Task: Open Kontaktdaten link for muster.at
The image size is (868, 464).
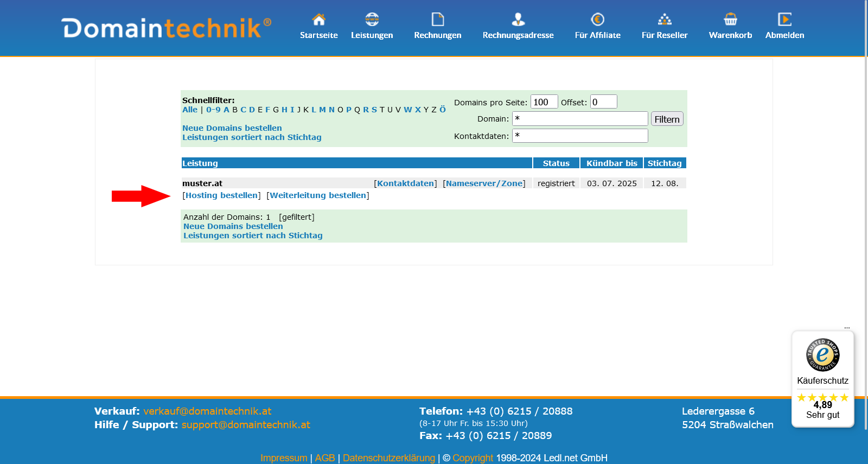Action: tap(405, 183)
